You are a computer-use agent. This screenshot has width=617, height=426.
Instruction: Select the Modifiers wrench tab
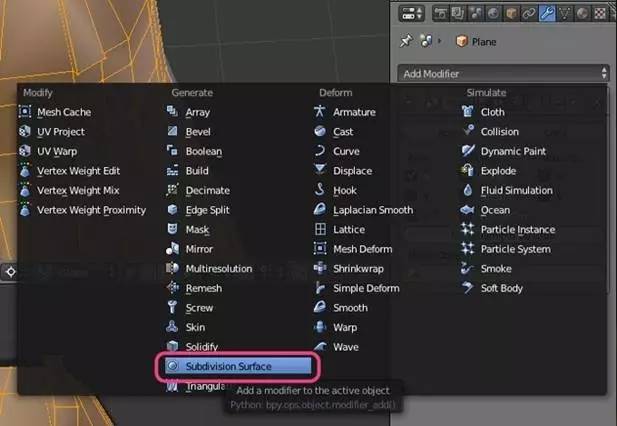pyautogui.click(x=547, y=13)
